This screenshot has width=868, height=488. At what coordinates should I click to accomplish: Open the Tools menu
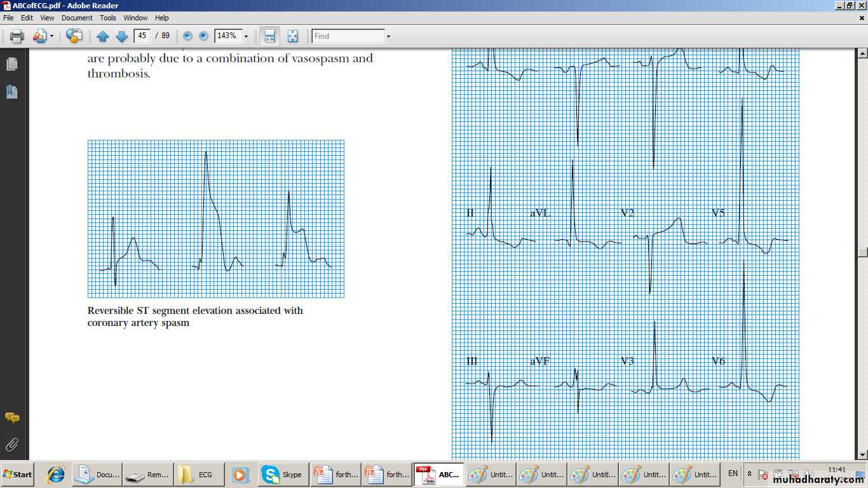(108, 18)
